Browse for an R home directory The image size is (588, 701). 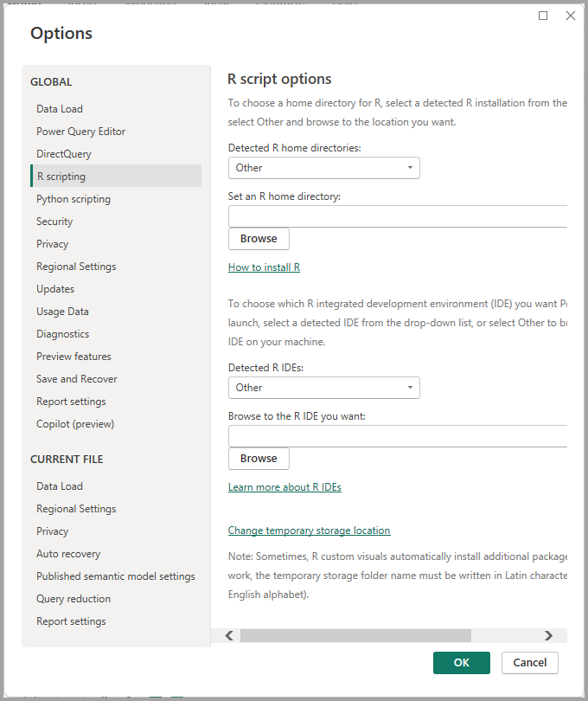[x=259, y=239]
